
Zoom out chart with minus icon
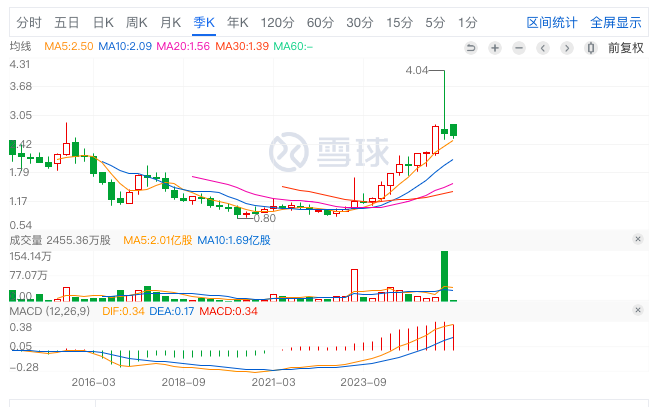pyautogui.click(x=519, y=48)
